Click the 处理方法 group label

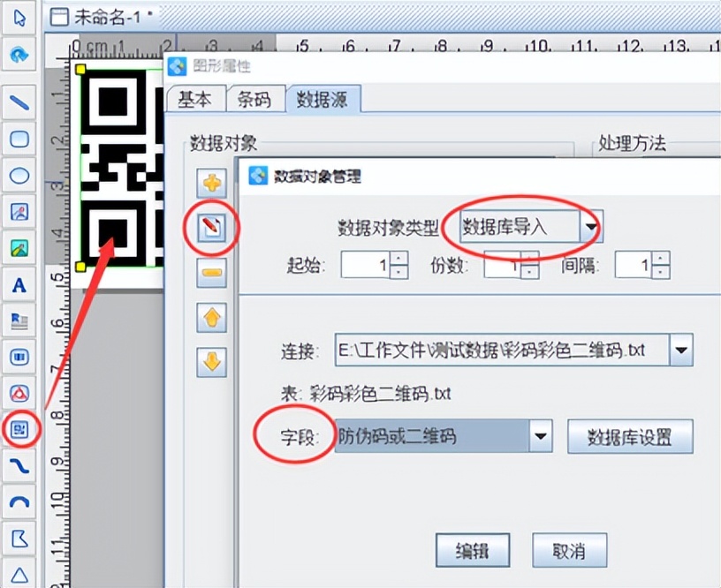[x=632, y=143]
